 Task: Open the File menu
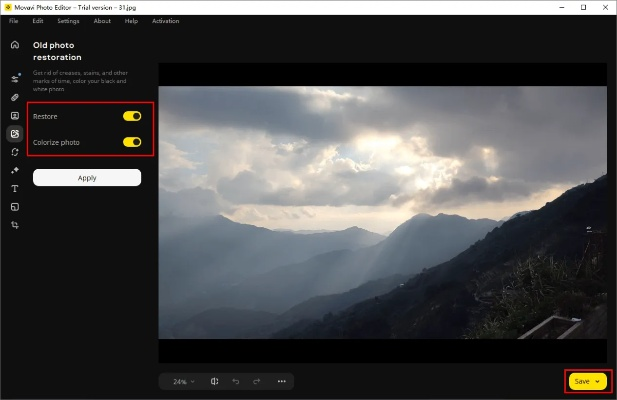(x=14, y=21)
